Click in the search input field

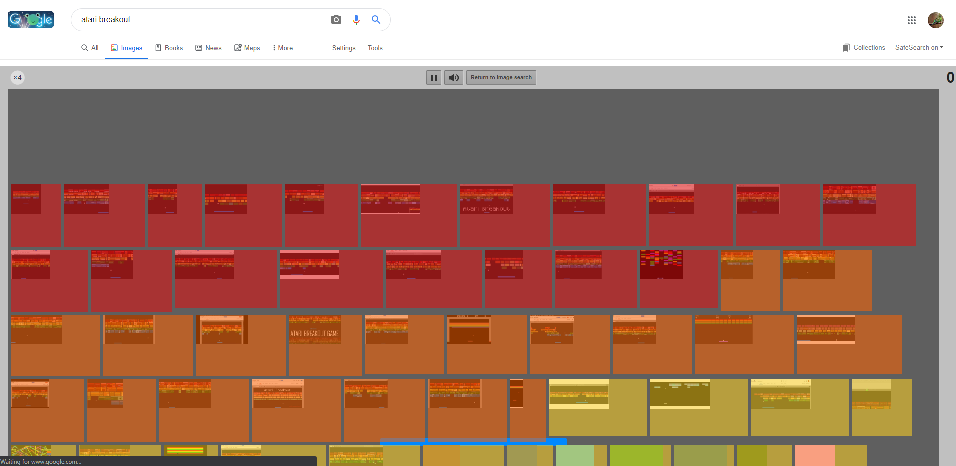pyautogui.click(x=200, y=20)
